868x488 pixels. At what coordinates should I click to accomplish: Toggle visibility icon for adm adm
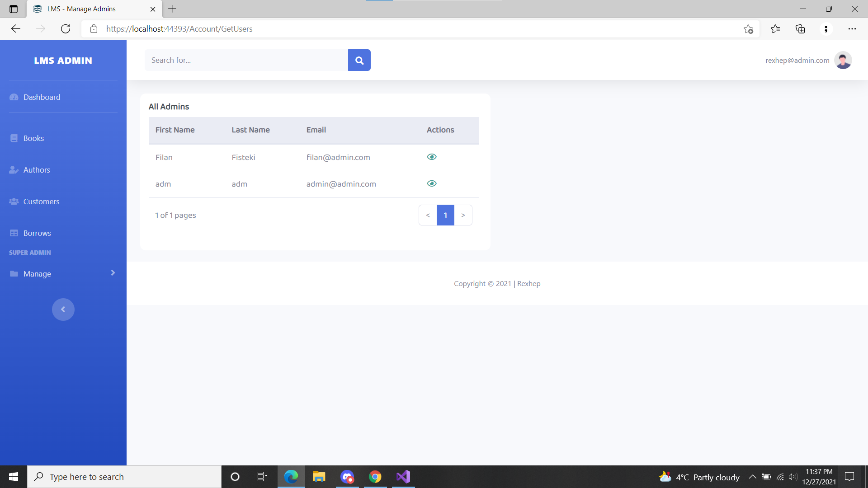click(432, 183)
